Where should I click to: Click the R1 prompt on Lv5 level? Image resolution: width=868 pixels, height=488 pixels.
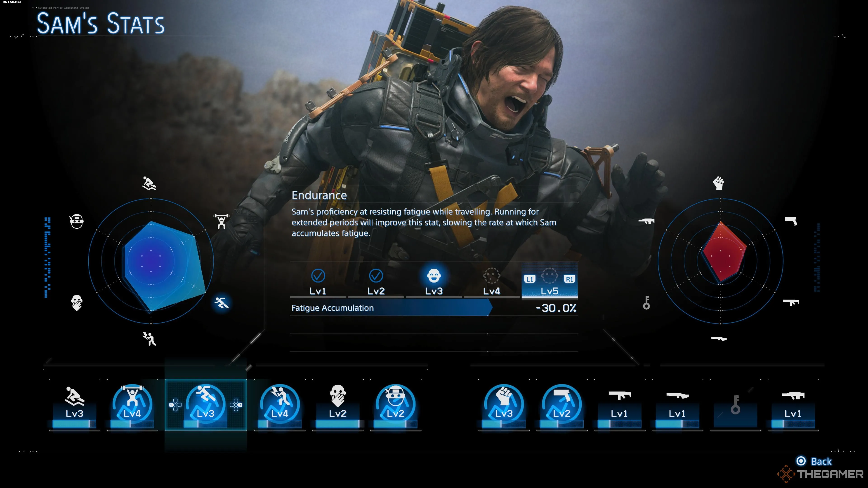569,279
